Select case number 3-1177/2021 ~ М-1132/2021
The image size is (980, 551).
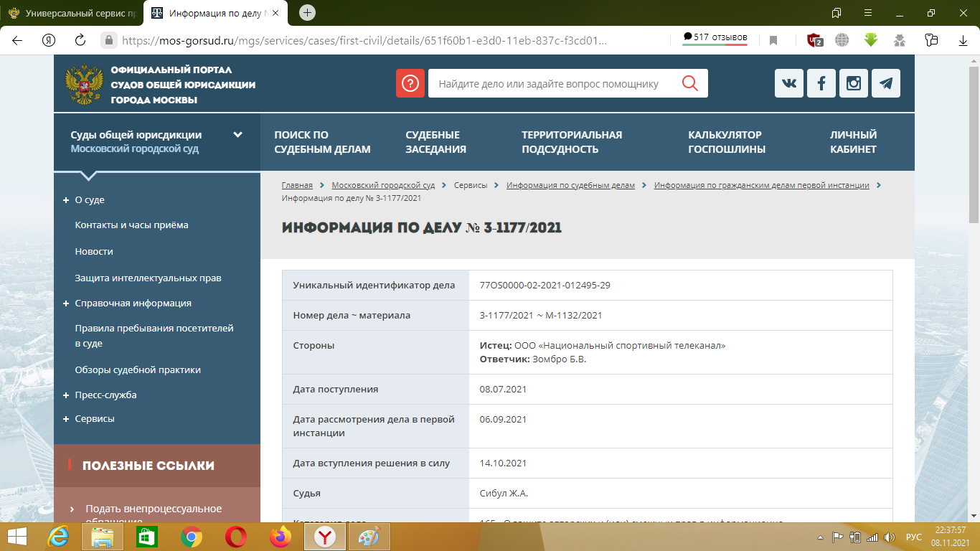click(541, 315)
